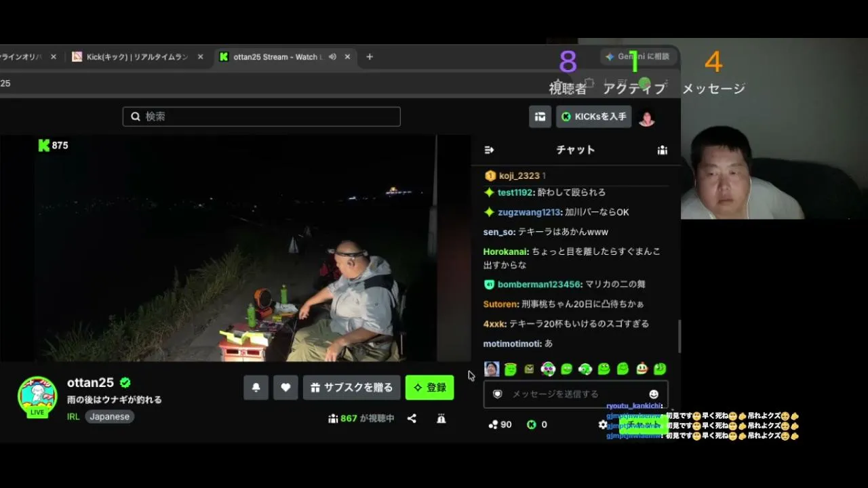Pick the fifth emote in the emote row

[566, 369]
